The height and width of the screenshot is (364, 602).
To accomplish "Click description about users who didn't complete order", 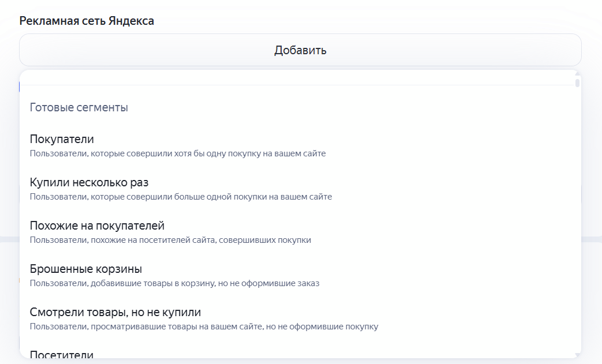I will pos(174,283).
